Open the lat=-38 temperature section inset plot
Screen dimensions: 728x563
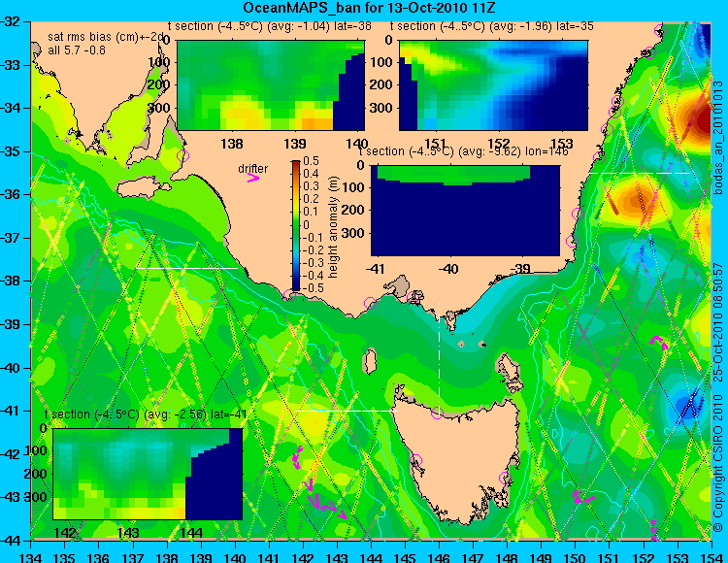[x=271, y=85]
